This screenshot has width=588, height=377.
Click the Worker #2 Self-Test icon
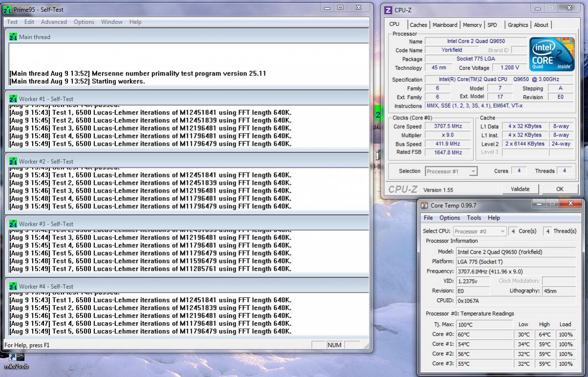(x=13, y=161)
